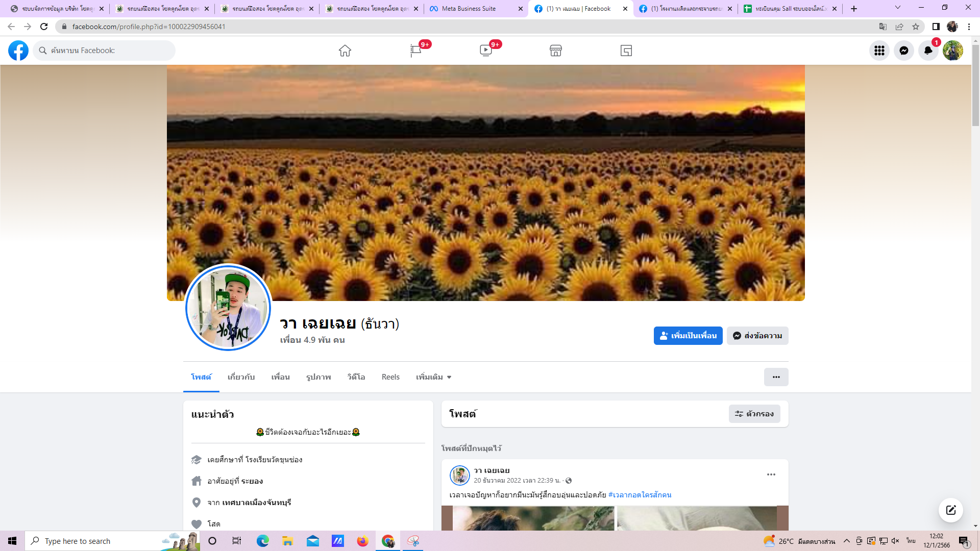Open Facebook Watch video icon

pyautogui.click(x=485, y=51)
